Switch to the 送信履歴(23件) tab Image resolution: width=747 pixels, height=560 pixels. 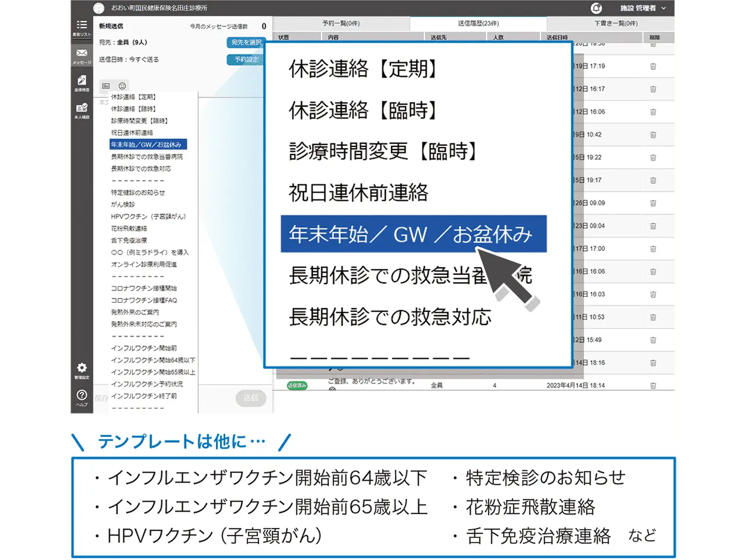pos(478,23)
